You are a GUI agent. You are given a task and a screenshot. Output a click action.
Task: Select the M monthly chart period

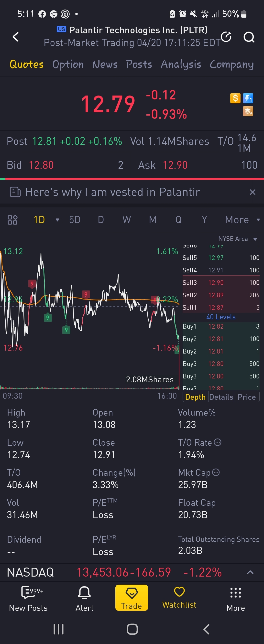click(x=153, y=220)
